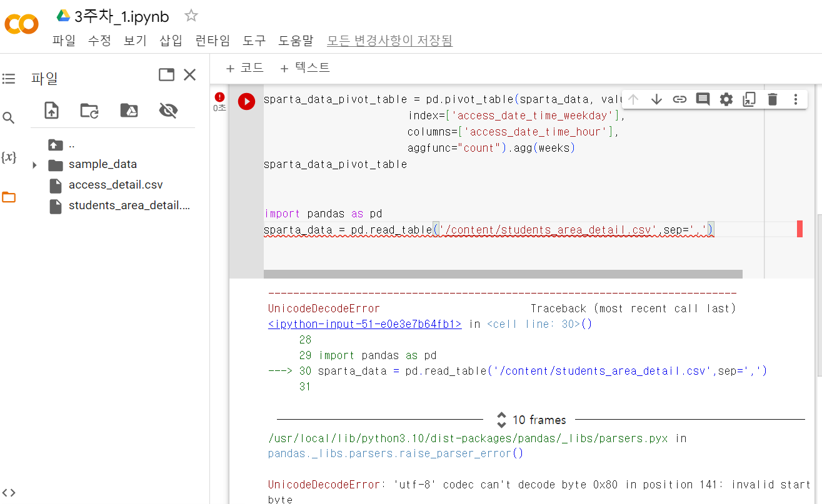This screenshot has height=504, width=822.
Task: Open table of contents sidebar icon
Action: 9,79
